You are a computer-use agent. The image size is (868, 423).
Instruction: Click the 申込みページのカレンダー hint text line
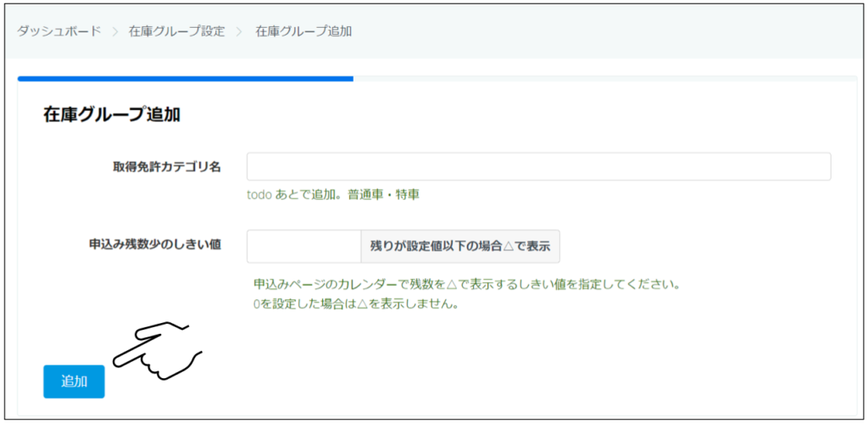click(466, 283)
